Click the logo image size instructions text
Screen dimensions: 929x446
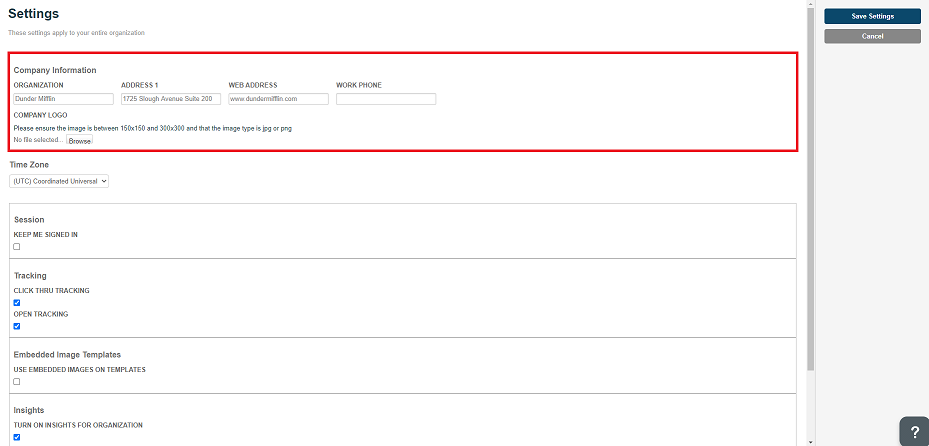pos(153,128)
